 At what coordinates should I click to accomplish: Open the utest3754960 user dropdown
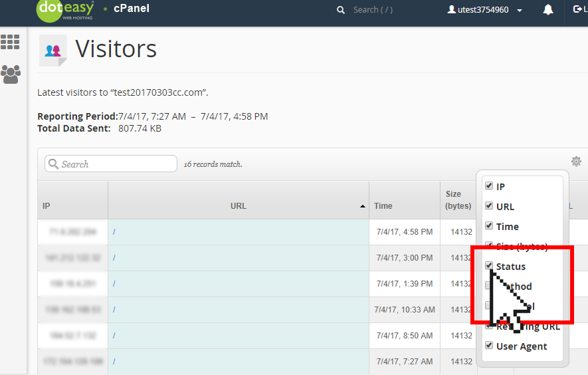485,10
